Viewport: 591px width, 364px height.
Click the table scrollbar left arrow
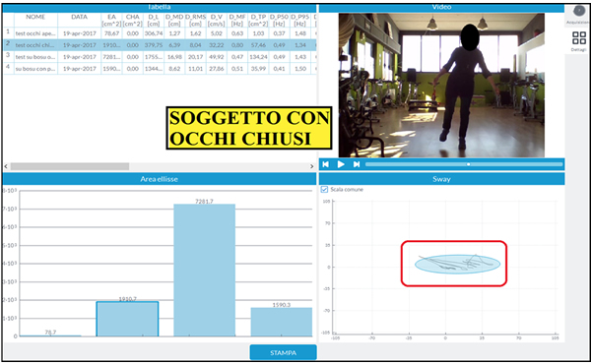pyautogui.click(x=6, y=166)
